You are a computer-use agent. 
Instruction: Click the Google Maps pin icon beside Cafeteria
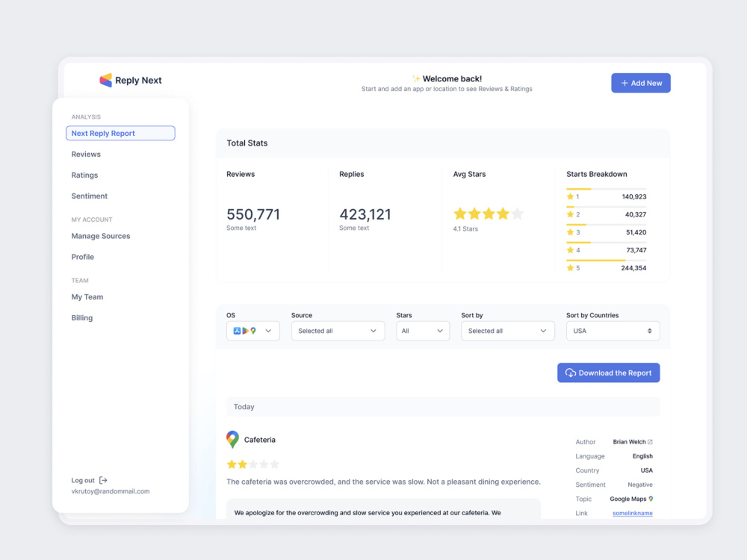[x=233, y=439]
